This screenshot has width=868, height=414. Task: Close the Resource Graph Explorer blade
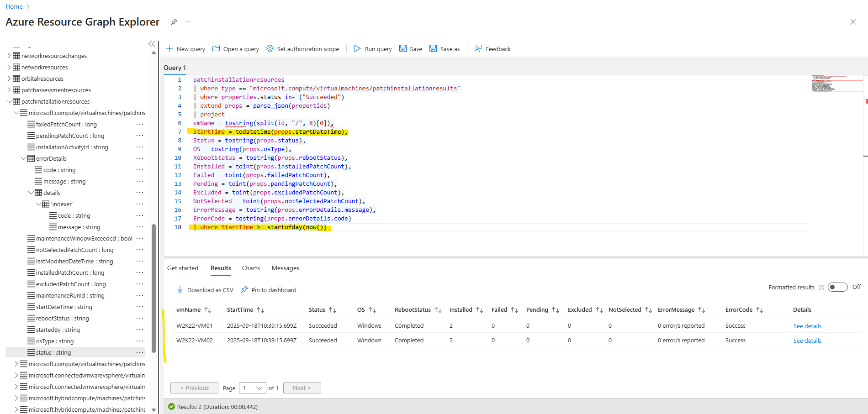(x=853, y=22)
